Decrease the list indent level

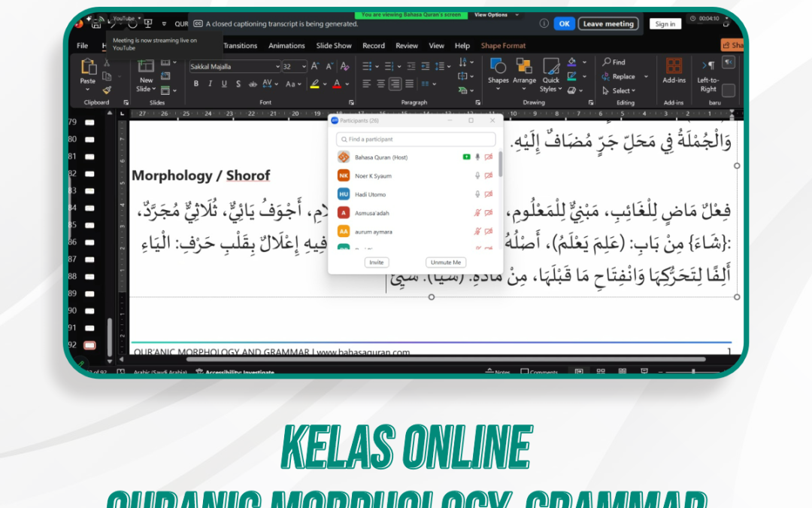click(411, 66)
